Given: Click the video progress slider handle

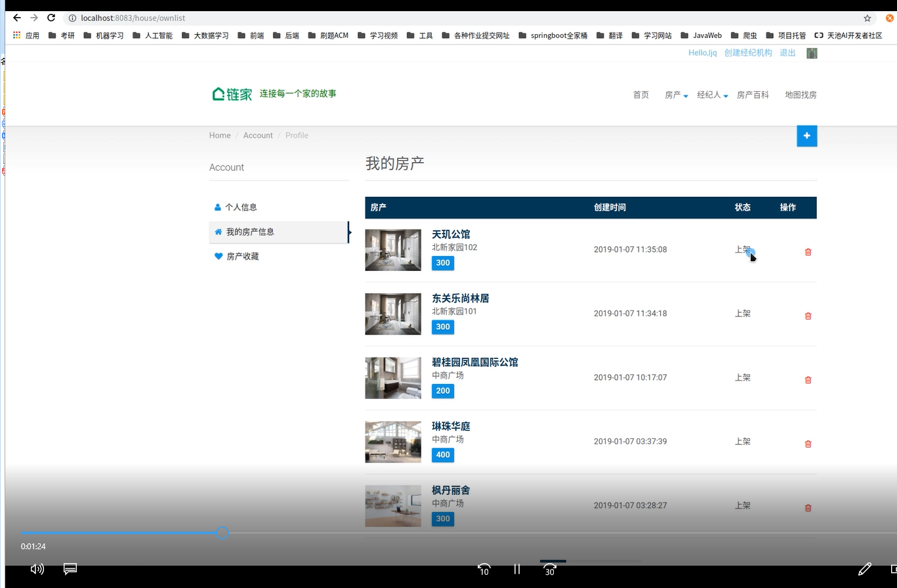Looking at the screenshot, I should (x=222, y=533).
